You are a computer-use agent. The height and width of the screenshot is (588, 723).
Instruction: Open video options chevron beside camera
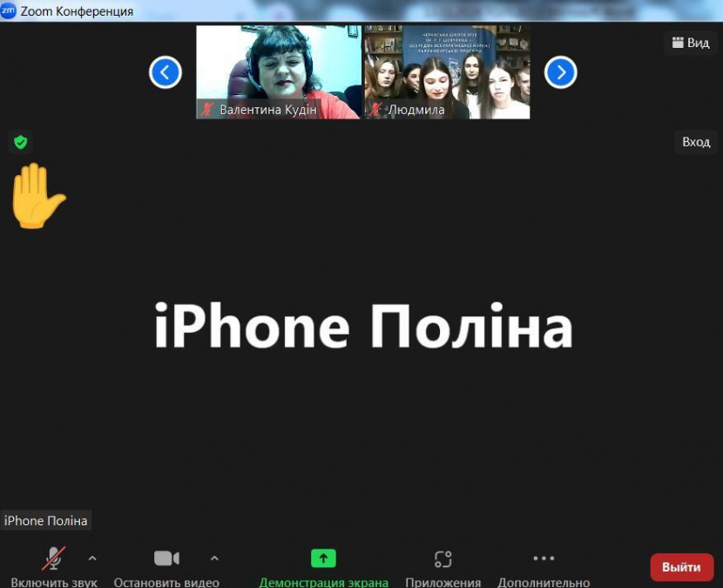point(214,558)
